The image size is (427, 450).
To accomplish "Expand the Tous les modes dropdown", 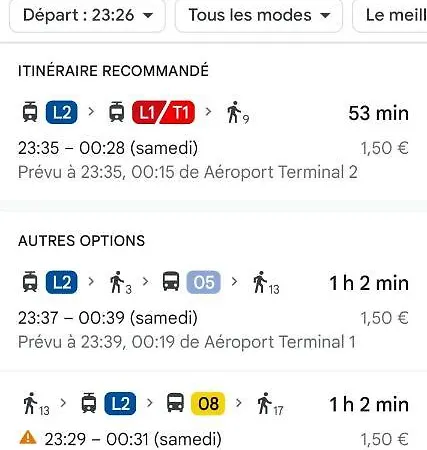I will [259, 15].
